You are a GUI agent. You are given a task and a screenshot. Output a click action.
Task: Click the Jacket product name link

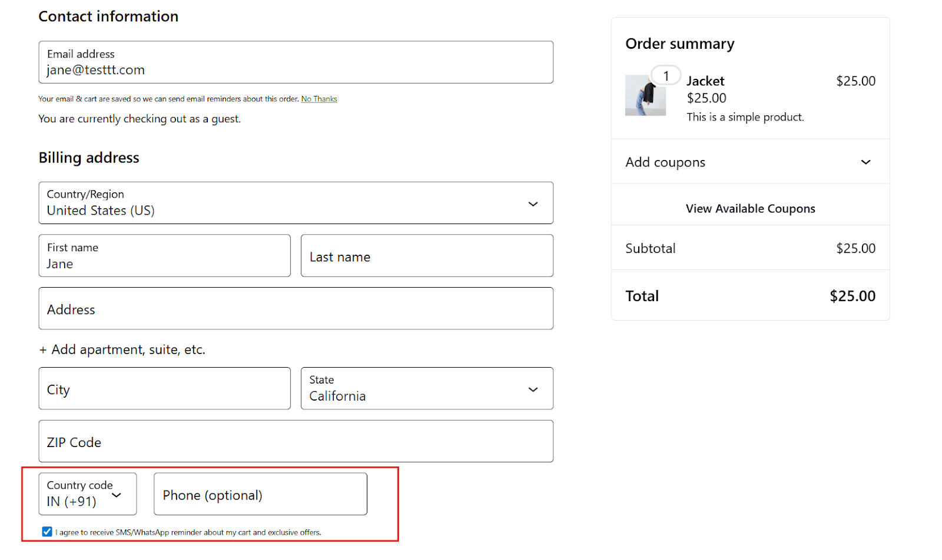coord(705,81)
